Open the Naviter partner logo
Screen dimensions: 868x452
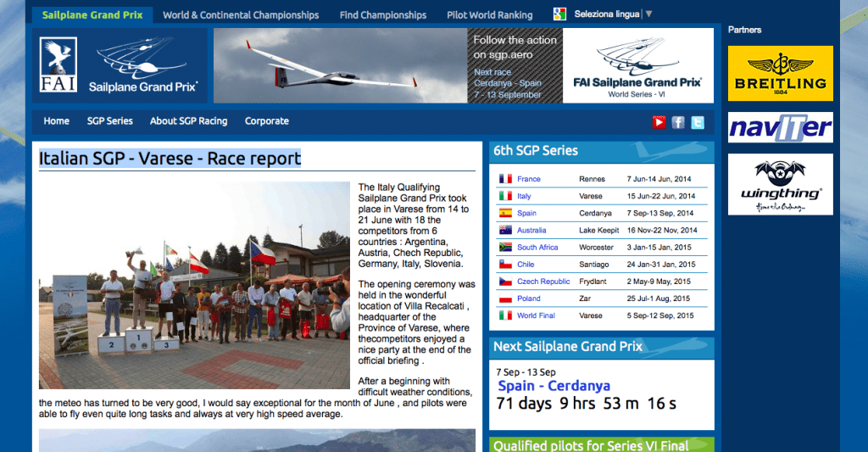point(780,128)
